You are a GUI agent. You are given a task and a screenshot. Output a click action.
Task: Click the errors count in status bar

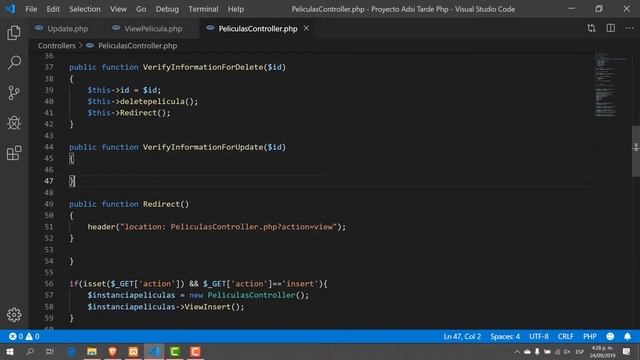coord(16,336)
